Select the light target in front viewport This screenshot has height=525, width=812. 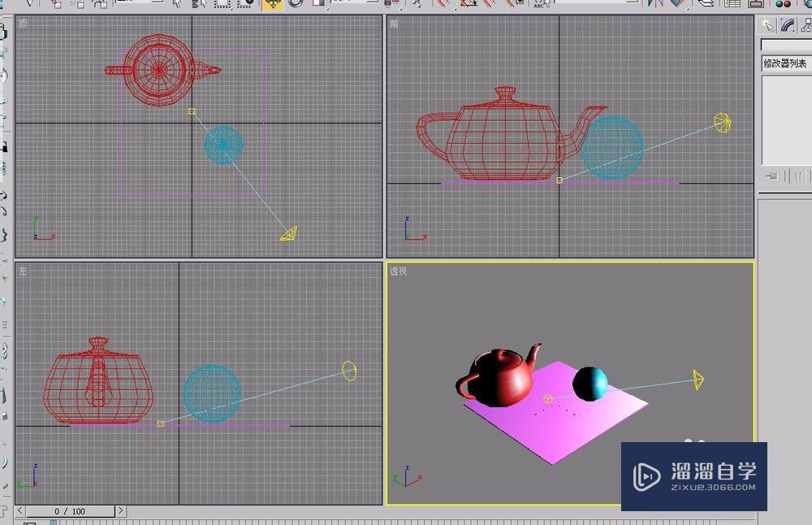click(x=559, y=180)
